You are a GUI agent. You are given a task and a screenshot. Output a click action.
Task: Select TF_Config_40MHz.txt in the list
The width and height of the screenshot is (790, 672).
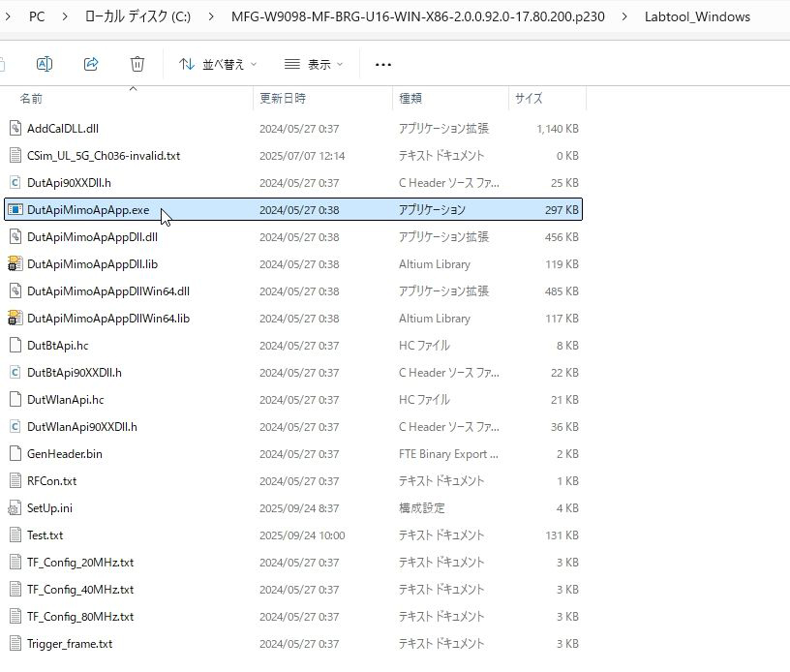click(80, 589)
